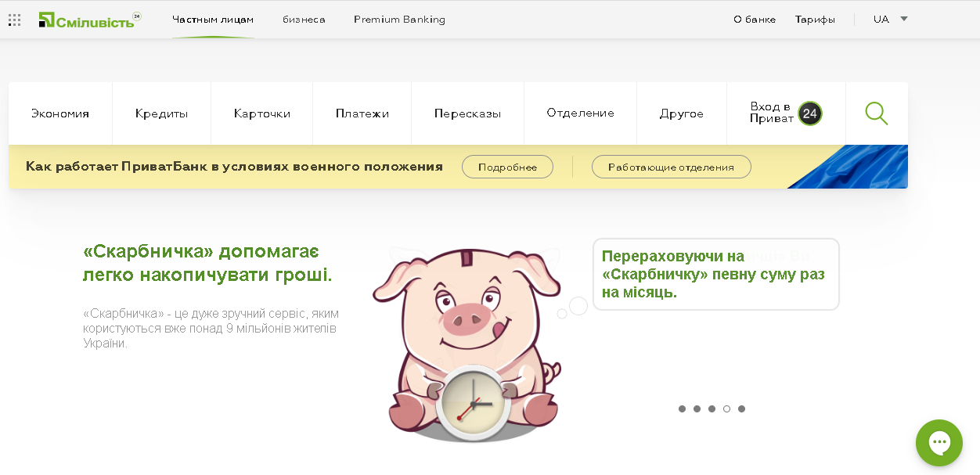Switch to the Premium Banking tab
Image resolution: width=980 pixels, height=475 pixels.
pos(399,20)
